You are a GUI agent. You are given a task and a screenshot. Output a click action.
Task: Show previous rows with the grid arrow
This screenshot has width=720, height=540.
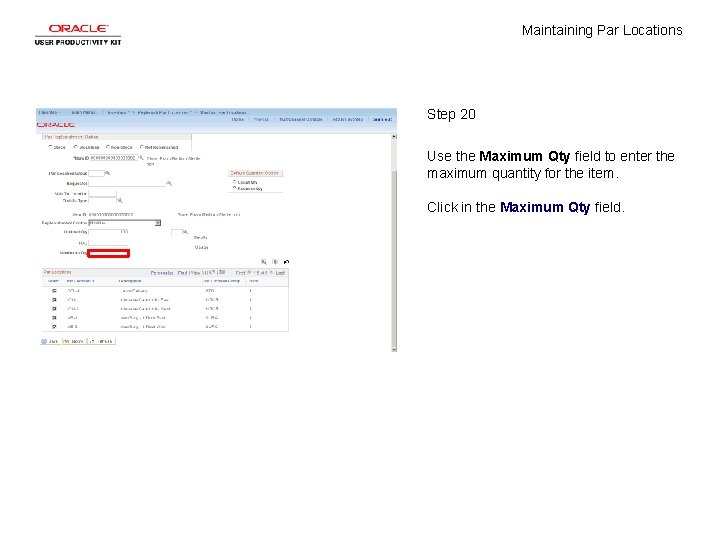pyautogui.click(x=249, y=272)
